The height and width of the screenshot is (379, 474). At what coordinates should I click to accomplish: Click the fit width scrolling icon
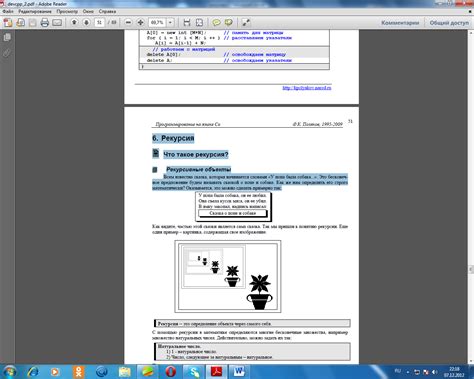point(187,23)
